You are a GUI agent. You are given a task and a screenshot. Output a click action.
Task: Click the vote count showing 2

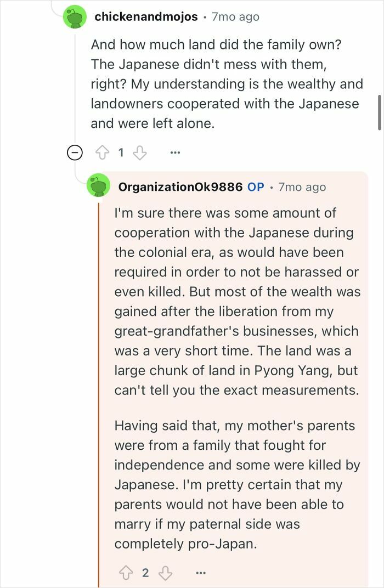pyautogui.click(x=145, y=572)
